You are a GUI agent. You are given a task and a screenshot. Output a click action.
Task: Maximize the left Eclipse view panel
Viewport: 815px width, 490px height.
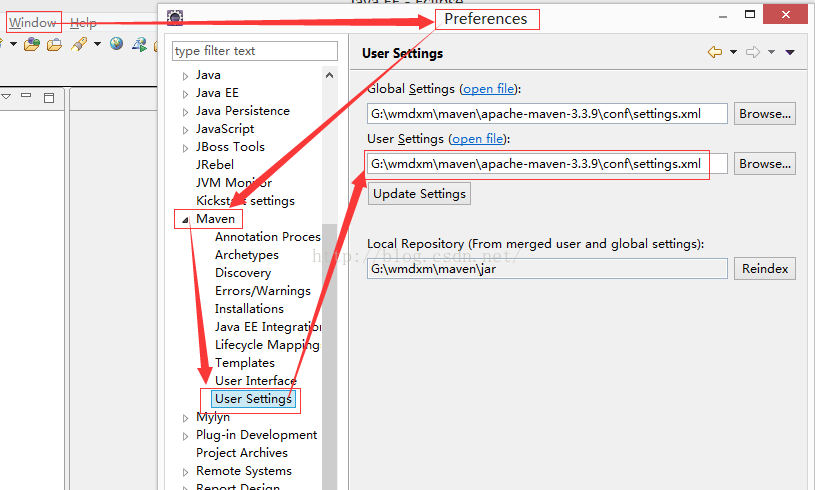coord(49,98)
